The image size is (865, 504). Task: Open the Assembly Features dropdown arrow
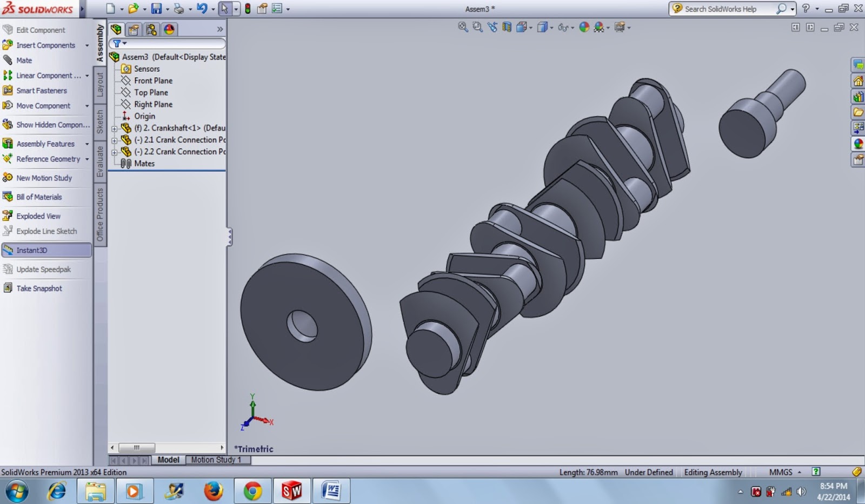click(87, 144)
